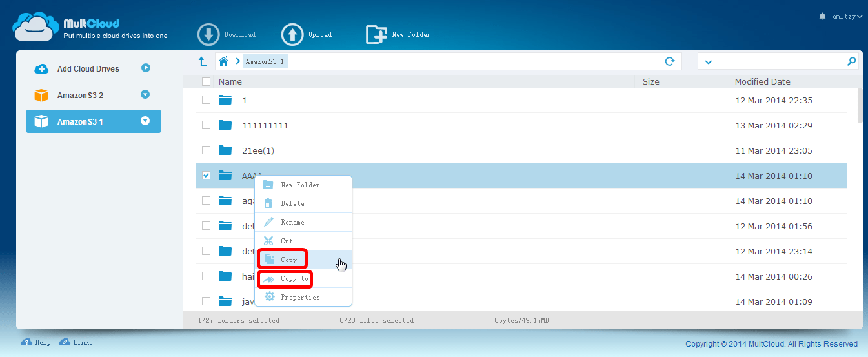Sort by the Size column header

tap(651, 81)
